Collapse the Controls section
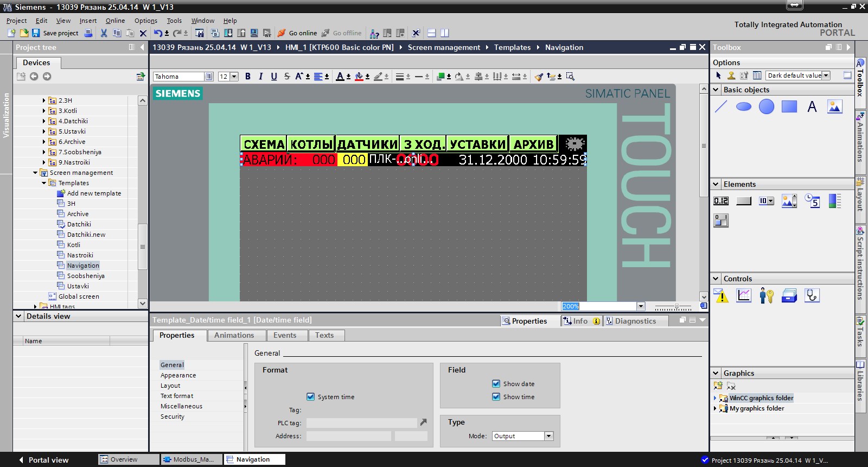Image resolution: width=868 pixels, height=467 pixels. click(716, 279)
